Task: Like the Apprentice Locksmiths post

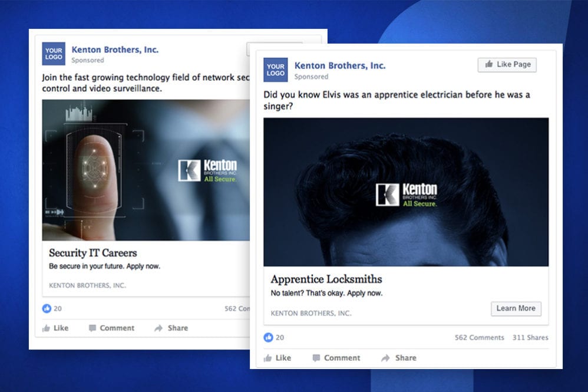Action: 278,358
